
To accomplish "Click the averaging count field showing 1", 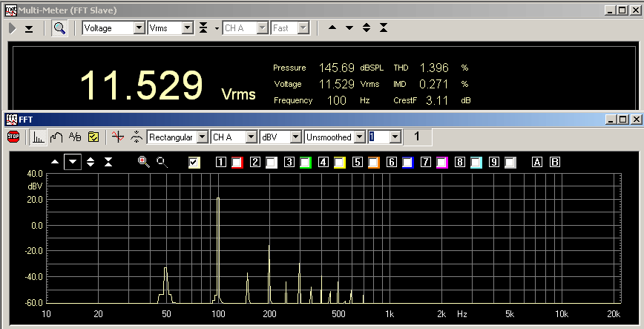I will pyautogui.click(x=378, y=137).
